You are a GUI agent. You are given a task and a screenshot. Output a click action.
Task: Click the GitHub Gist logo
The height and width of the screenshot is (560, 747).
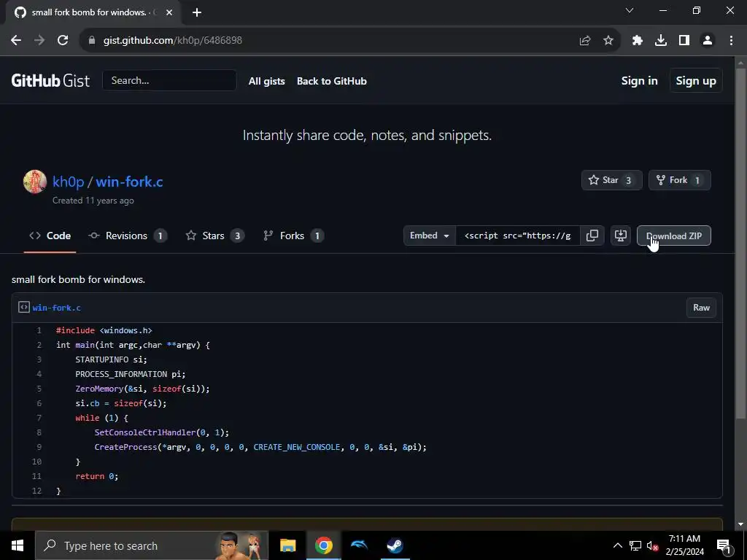click(50, 80)
